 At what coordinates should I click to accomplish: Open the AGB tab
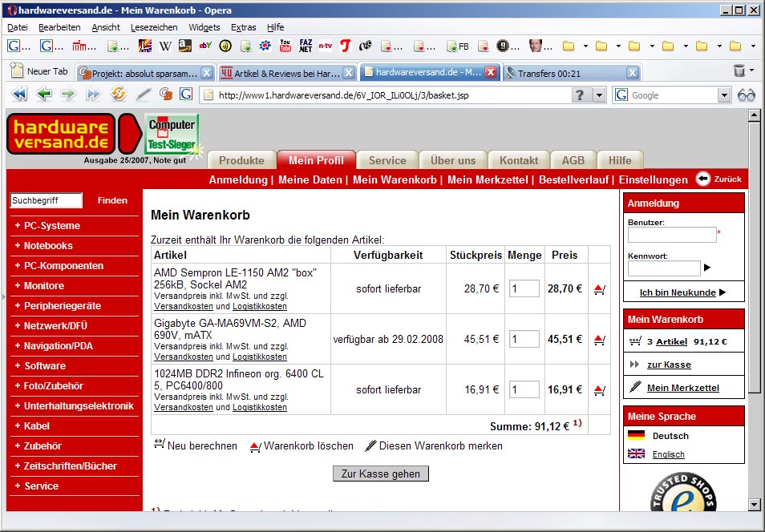coord(573,160)
